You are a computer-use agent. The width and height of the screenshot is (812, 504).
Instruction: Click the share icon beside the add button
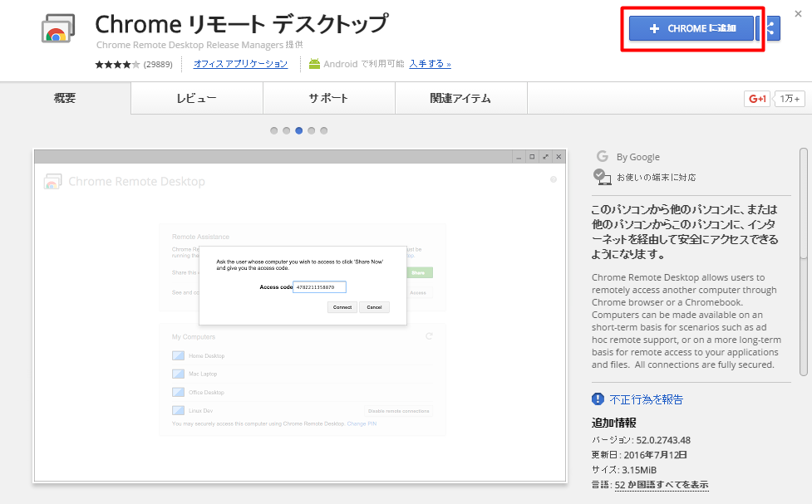point(770,28)
